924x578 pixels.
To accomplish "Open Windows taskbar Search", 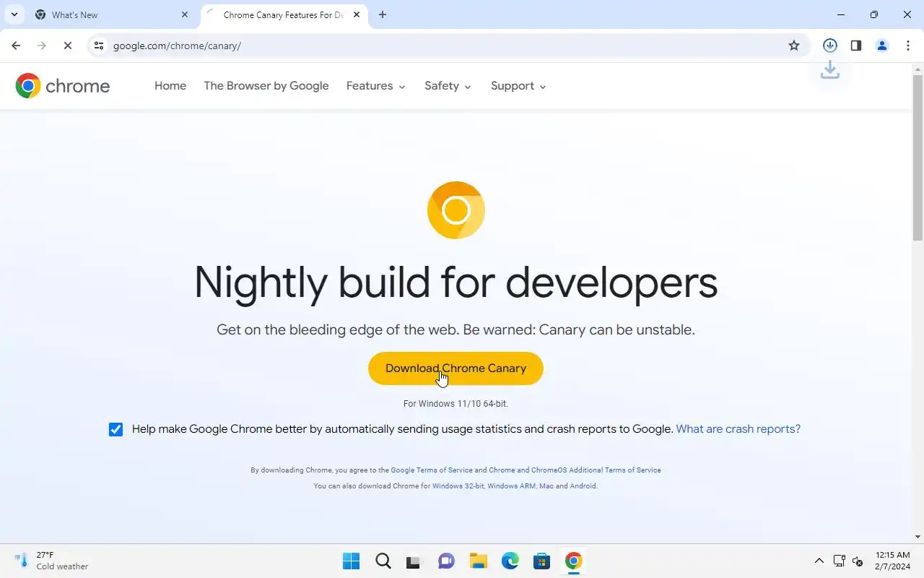I will click(x=383, y=561).
